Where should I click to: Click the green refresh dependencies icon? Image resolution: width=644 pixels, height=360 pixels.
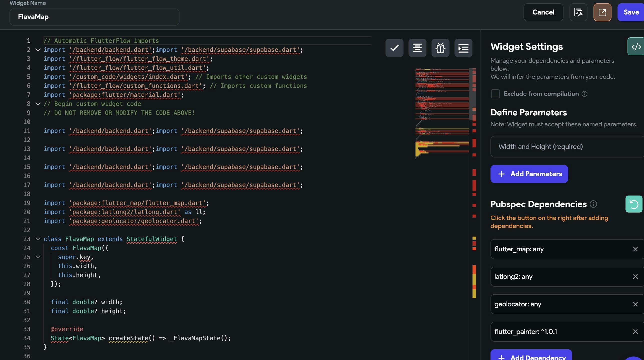tap(634, 204)
